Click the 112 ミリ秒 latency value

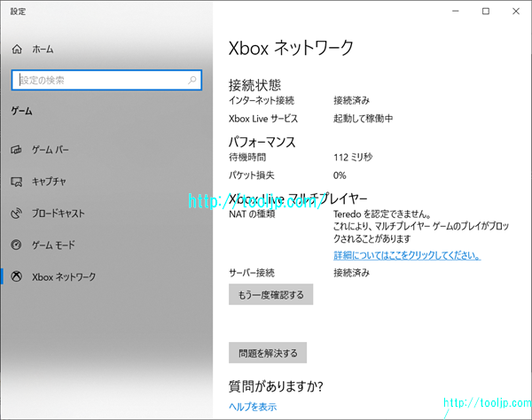[x=353, y=158]
